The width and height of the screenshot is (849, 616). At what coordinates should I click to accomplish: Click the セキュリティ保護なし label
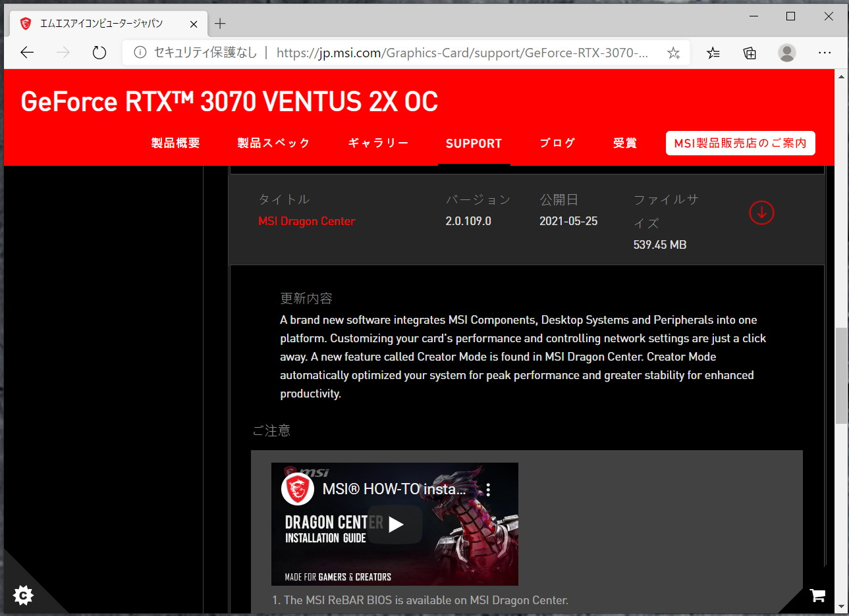205,53
